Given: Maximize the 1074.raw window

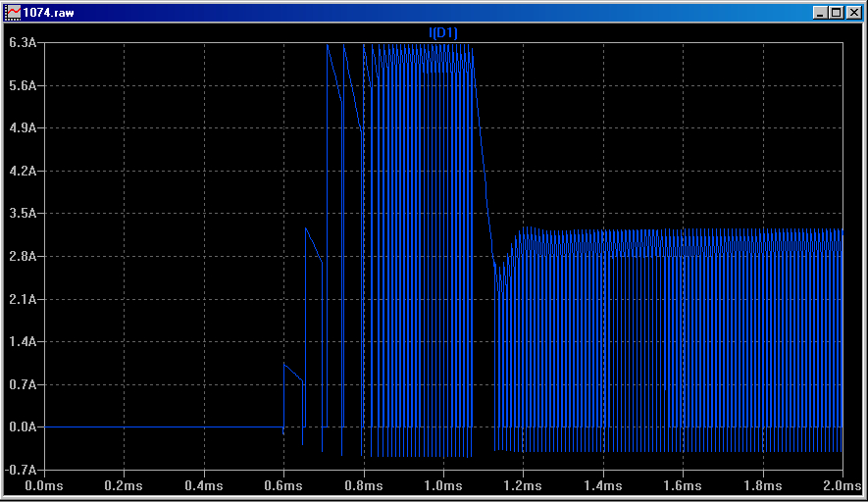Looking at the screenshot, I should pos(837,12).
